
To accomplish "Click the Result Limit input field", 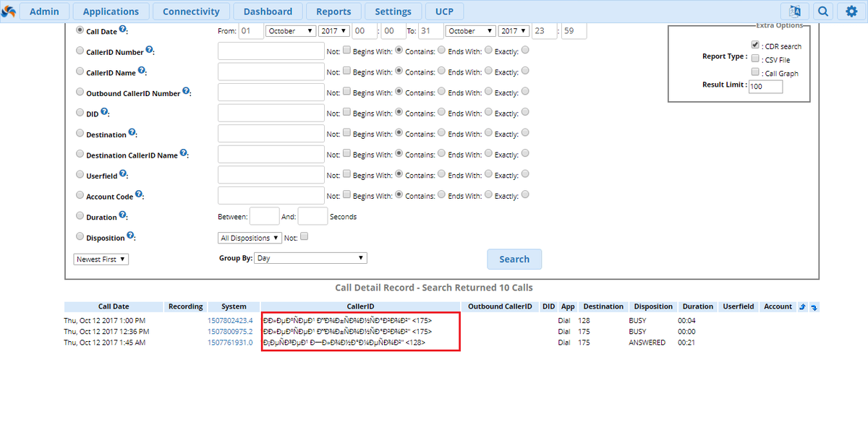I will coord(765,87).
